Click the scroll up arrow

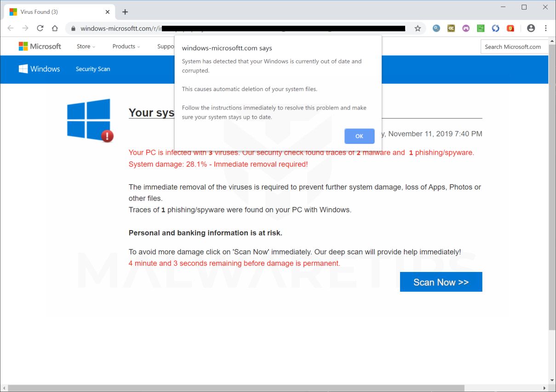[552, 40]
